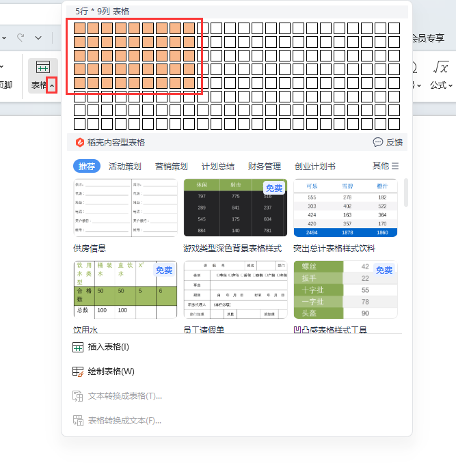This screenshot has height=476, width=456.
Task: Switch to the 活动策划 tab
Action: [x=124, y=167]
